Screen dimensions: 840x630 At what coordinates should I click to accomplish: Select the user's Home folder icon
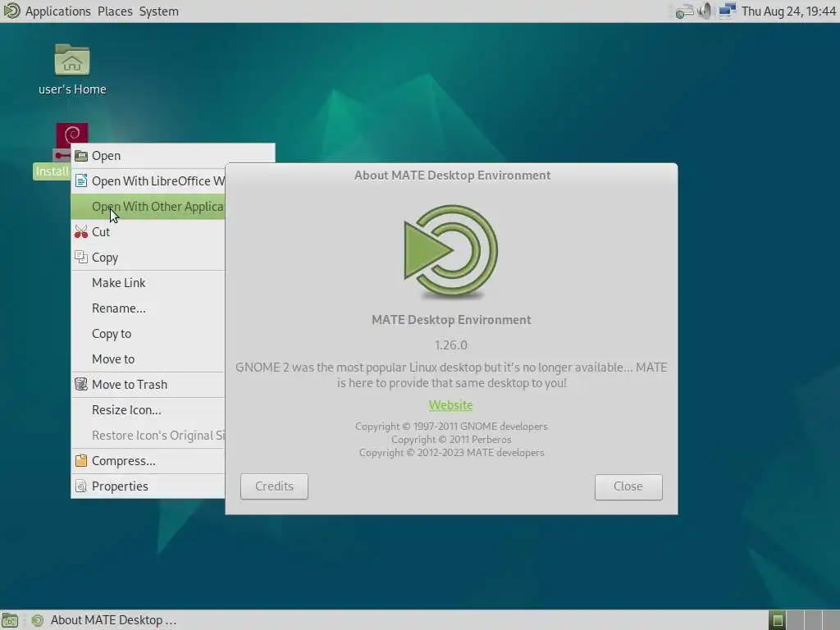72,70
